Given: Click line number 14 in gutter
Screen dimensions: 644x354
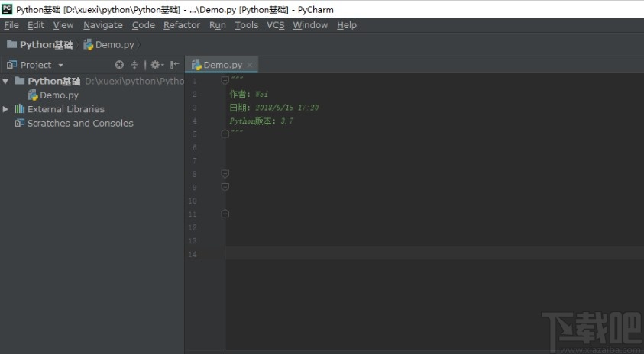Looking at the screenshot, I should (193, 254).
